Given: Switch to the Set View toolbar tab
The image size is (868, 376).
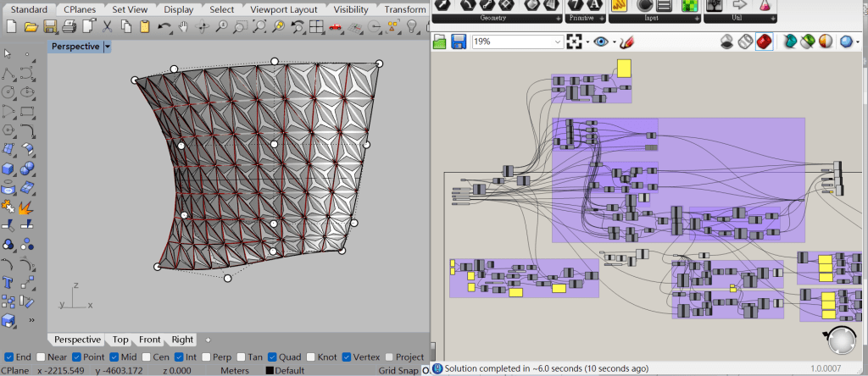Looking at the screenshot, I should [x=130, y=9].
